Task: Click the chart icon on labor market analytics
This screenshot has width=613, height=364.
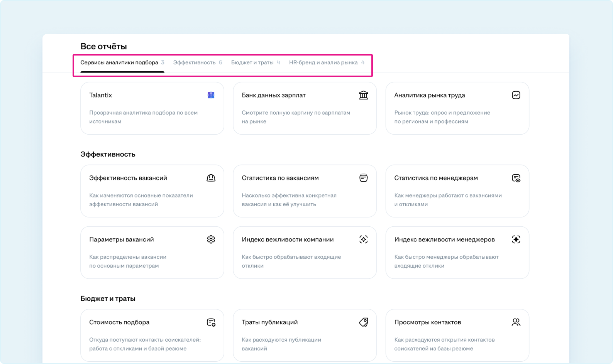Action: (x=516, y=95)
